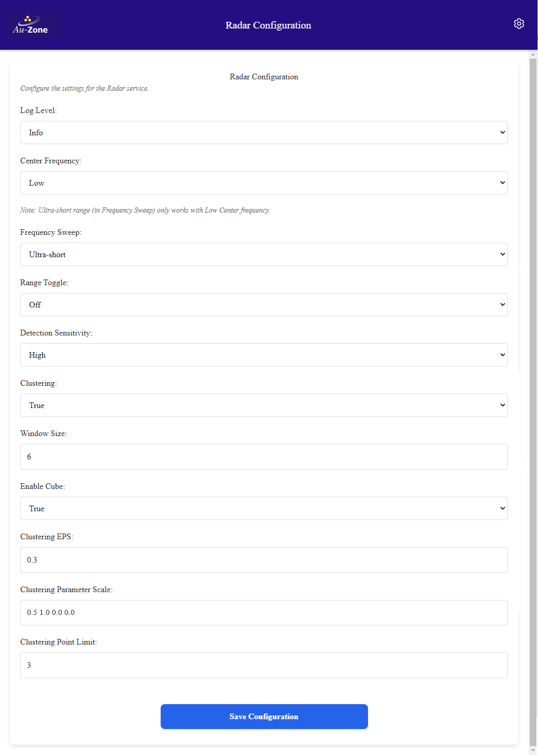The image size is (538, 756).
Task: Select the Clustering EPS value field
Action: (x=264, y=559)
